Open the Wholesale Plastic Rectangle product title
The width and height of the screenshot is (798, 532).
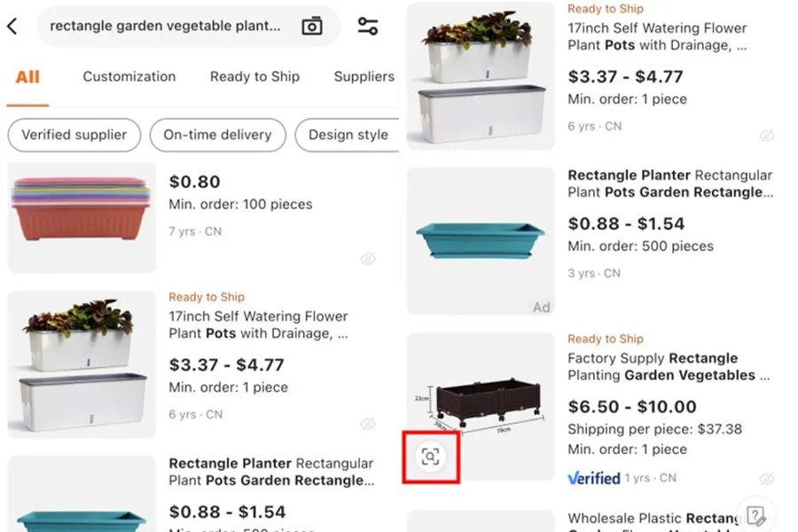point(656,518)
